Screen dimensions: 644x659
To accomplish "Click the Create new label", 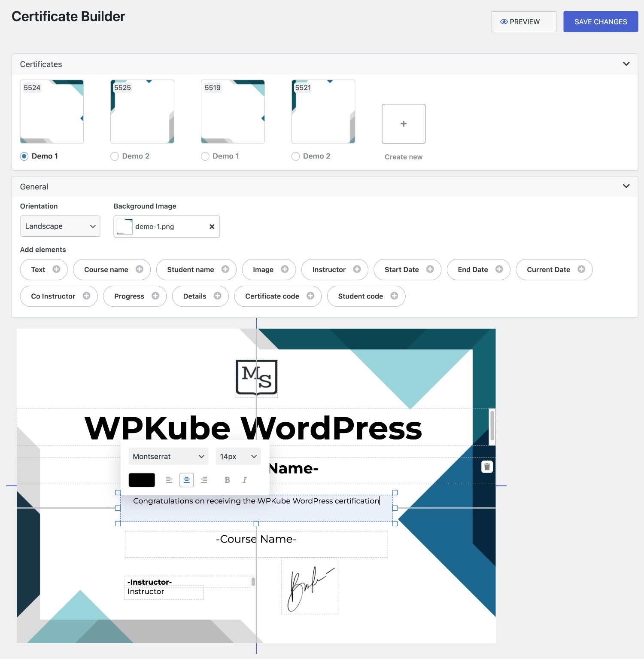I will [404, 157].
